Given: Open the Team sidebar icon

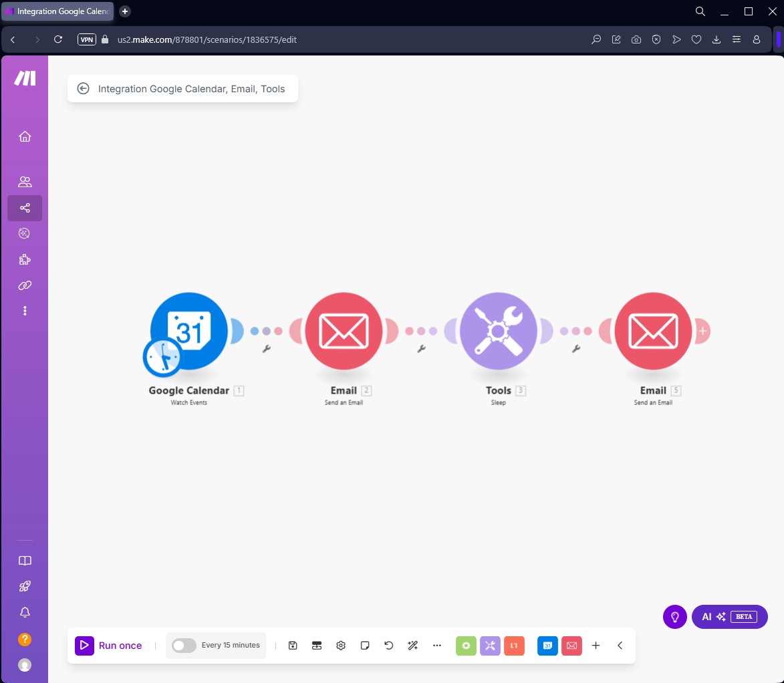Looking at the screenshot, I should 25,182.
